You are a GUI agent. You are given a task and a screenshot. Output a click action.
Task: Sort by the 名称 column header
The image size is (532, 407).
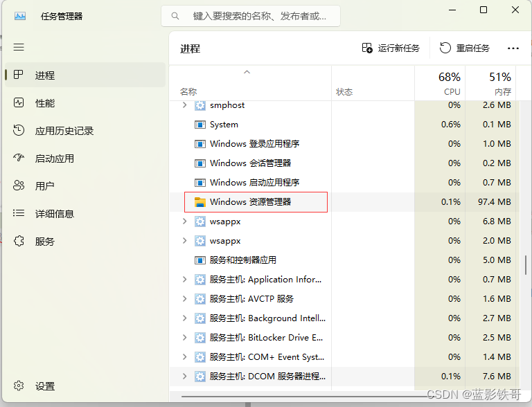click(250, 84)
